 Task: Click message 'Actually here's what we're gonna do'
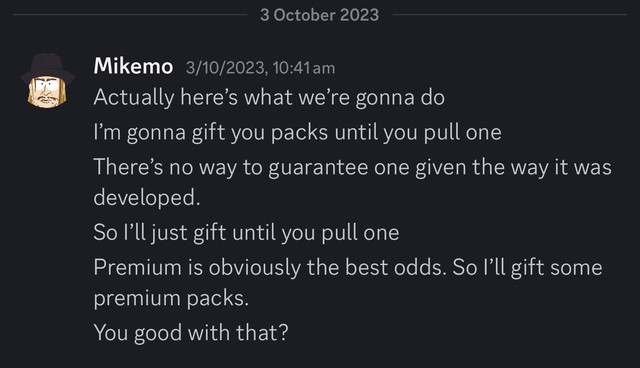tap(269, 98)
